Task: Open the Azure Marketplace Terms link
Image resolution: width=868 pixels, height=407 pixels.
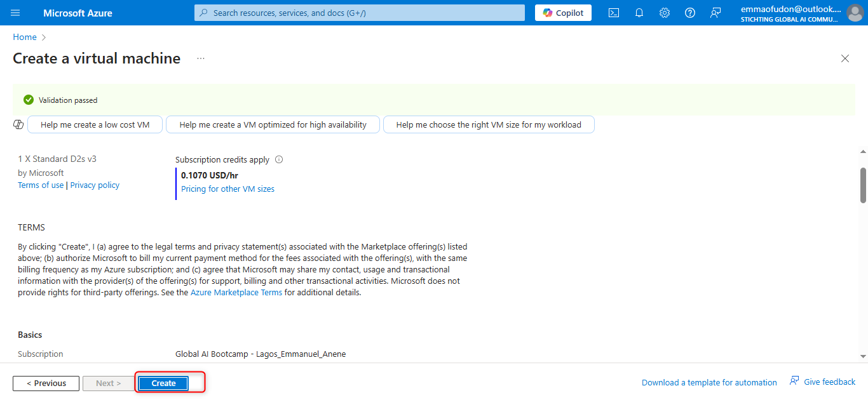Action: [x=236, y=293]
